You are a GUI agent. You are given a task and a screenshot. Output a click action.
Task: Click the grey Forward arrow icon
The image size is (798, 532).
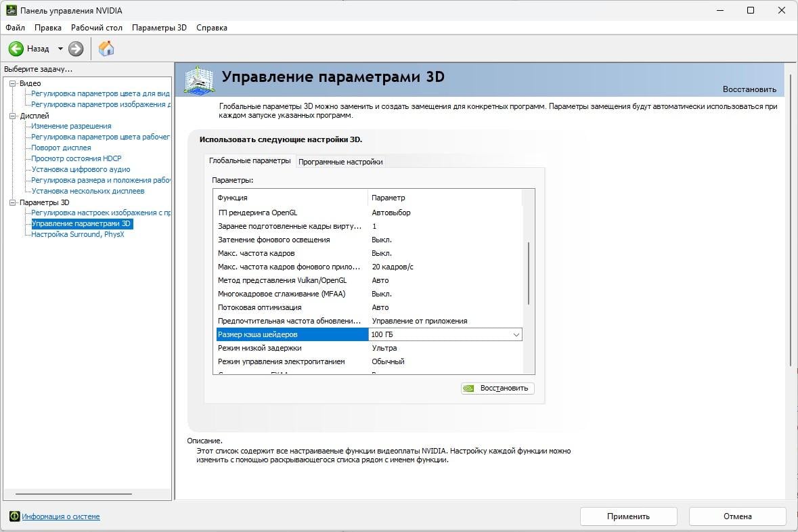pos(76,49)
